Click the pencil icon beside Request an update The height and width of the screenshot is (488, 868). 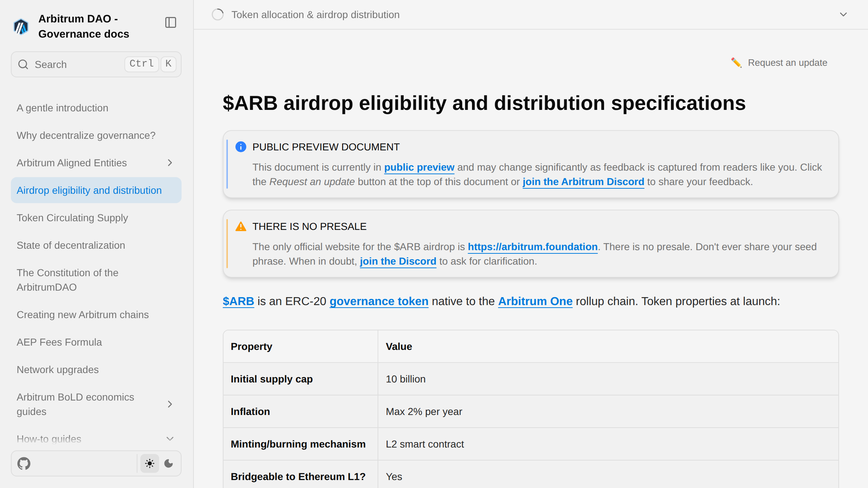[x=736, y=63]
